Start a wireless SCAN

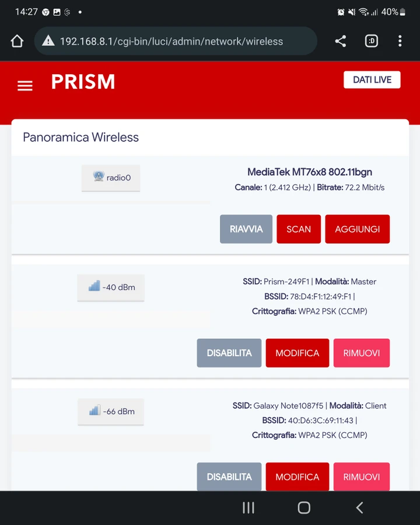click(x=299, y=229)
